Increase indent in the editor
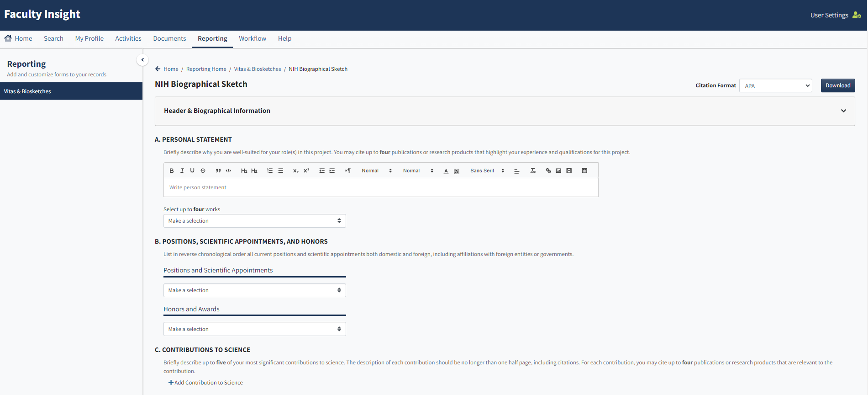This screenshot has width=868, height=395. (332, 171)
